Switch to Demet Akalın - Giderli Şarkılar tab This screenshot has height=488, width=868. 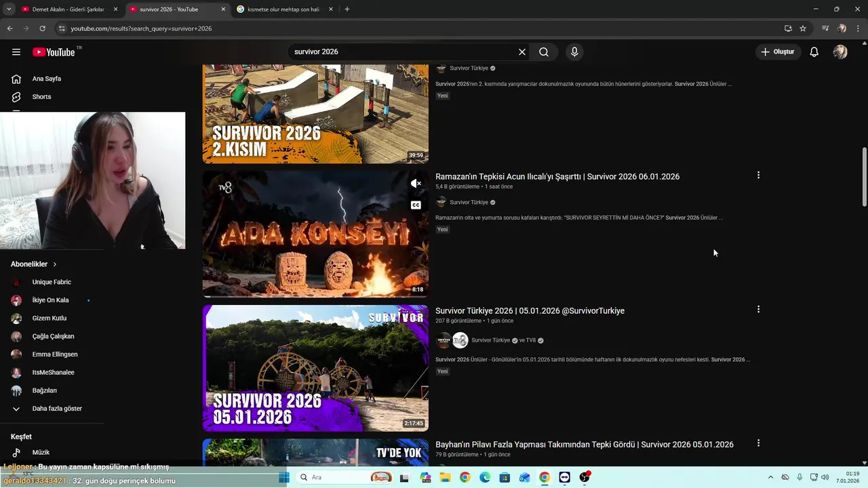[70, 9]
